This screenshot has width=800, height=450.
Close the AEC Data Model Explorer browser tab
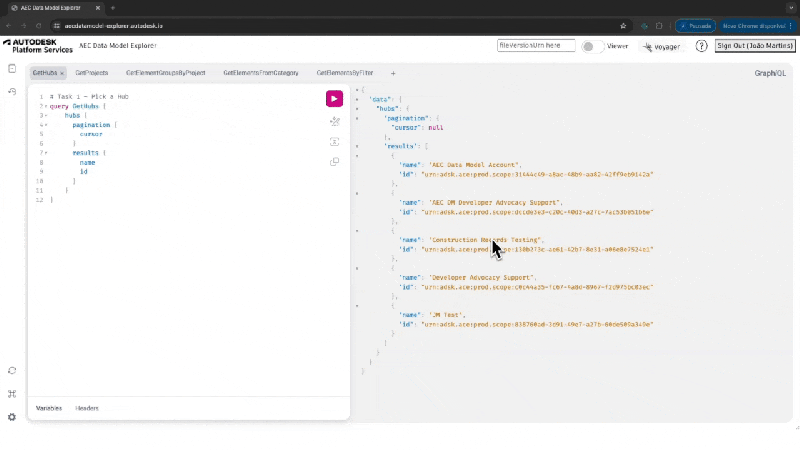(x=97, y=8)
